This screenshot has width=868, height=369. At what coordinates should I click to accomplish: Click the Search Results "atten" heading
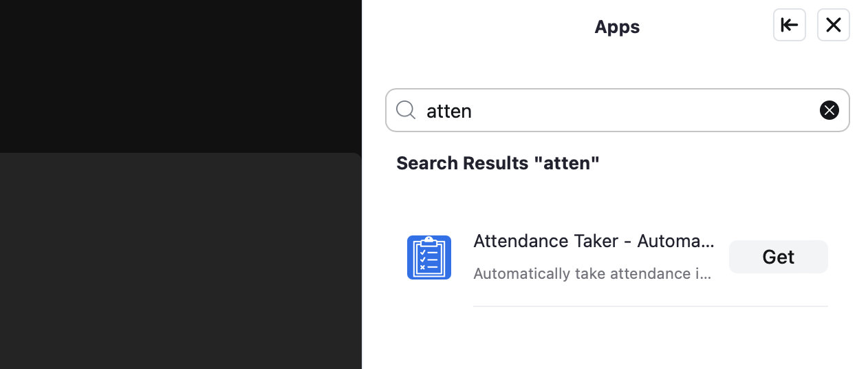[x=498, y=163]
